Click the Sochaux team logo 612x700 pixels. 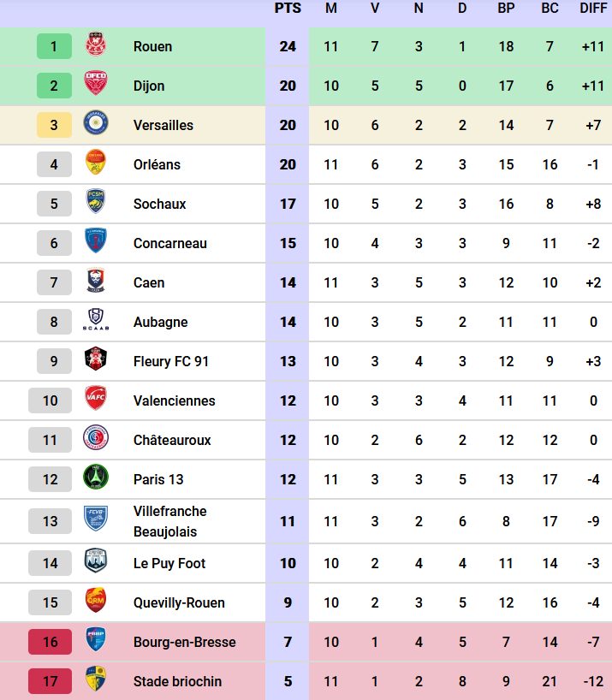pos(95,204)
